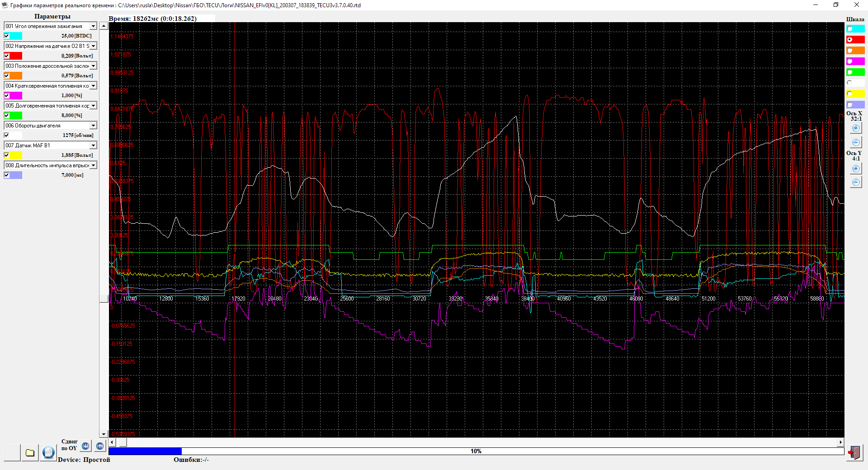868x470 pixels.
Task: Toggle the magenta short-term fuel trim checkbox
Action: click(7, 96)
